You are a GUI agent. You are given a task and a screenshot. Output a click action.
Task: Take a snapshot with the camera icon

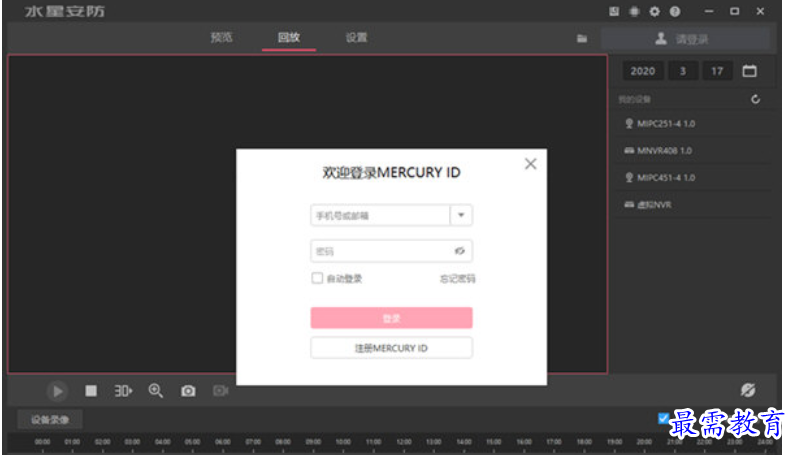click(x=188, y=391)
